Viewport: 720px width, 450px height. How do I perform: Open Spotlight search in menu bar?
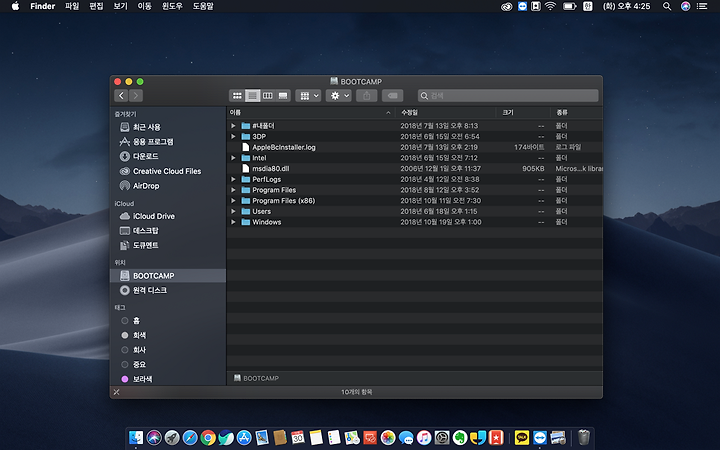click(x=667, y=6)
